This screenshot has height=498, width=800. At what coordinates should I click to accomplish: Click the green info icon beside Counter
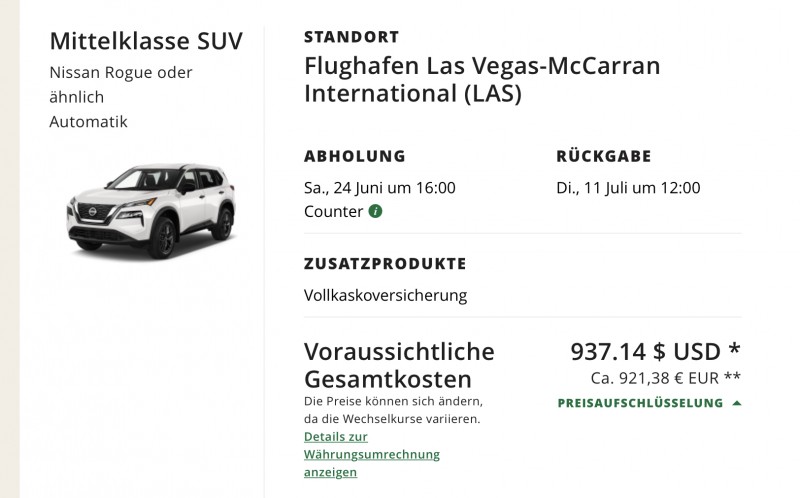click(375, 211)
